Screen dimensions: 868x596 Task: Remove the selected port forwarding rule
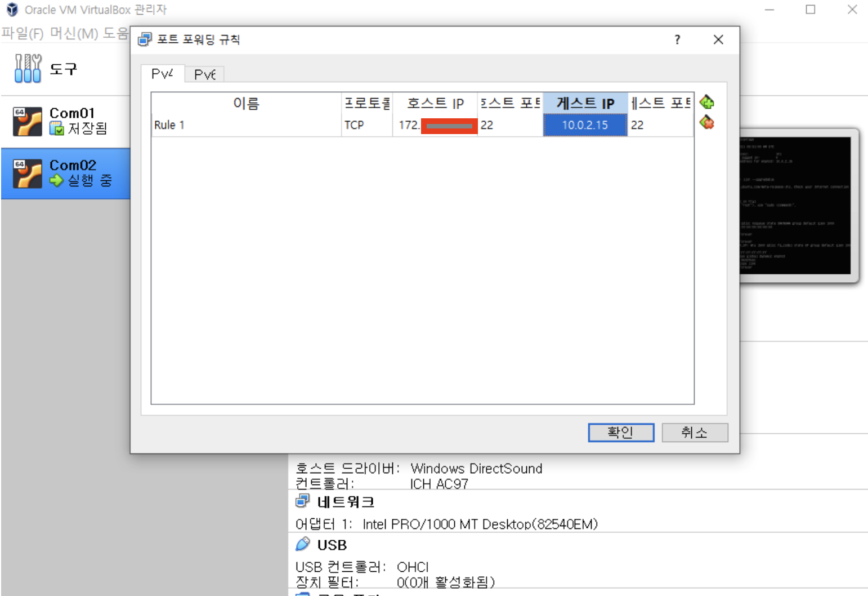707,122
